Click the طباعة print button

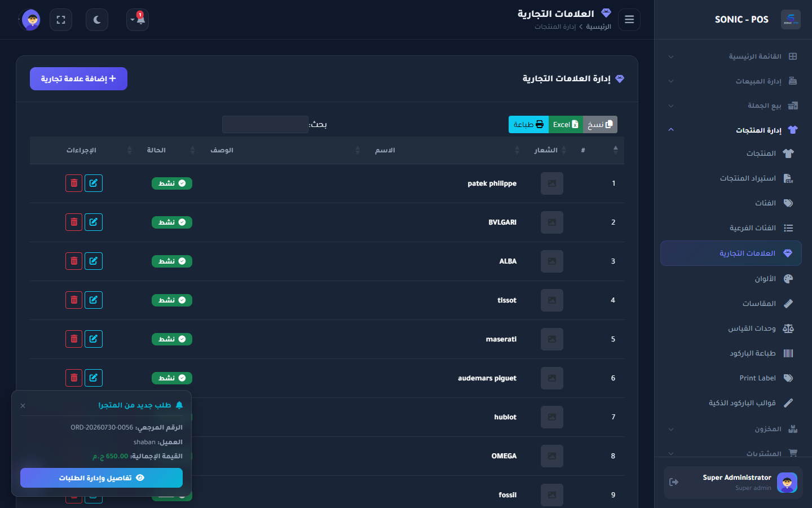[x=528, y=125]
